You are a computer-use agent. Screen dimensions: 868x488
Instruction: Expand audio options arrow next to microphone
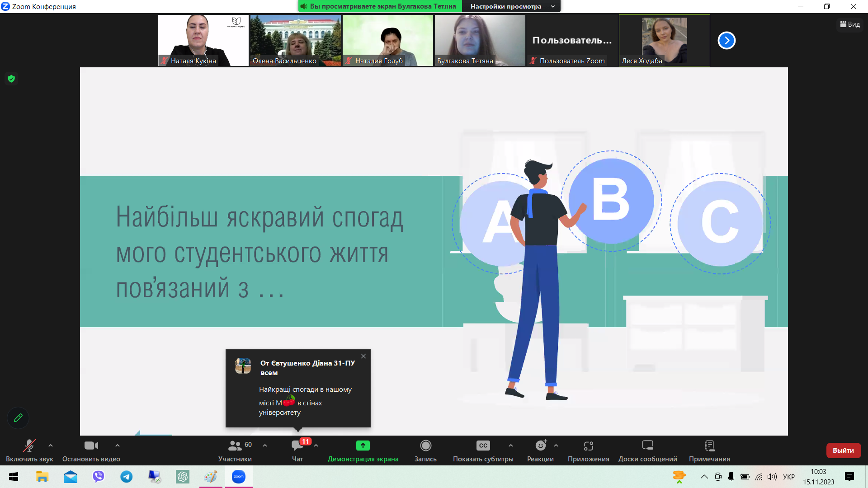coord(51,446)
